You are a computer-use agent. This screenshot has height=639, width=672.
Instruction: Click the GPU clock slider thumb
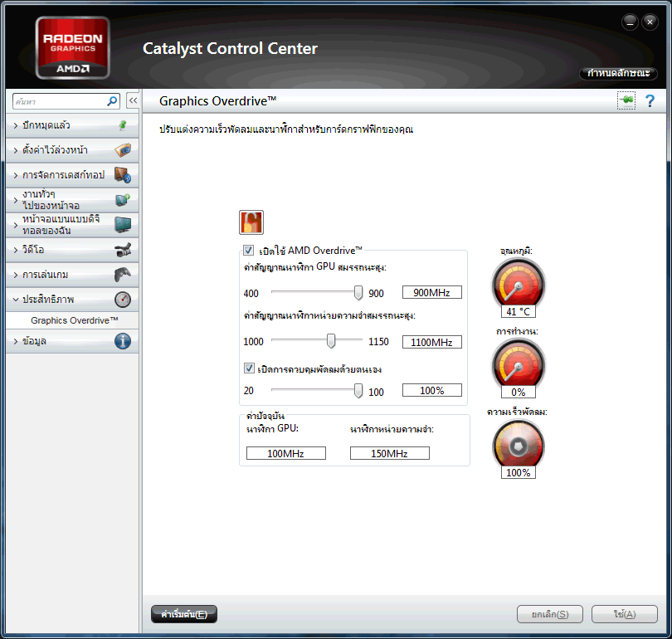[358, 293]
